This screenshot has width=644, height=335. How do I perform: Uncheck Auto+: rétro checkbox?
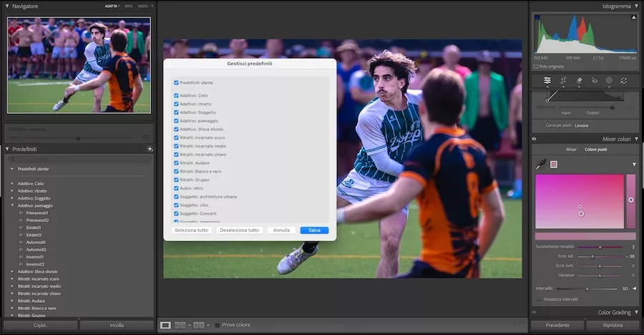point(176,188)
